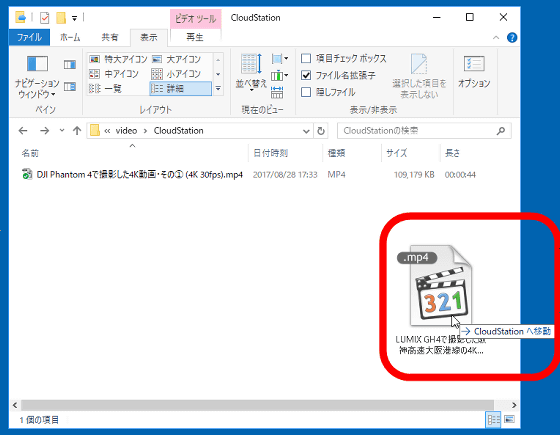This screenshot has width=560, height=435.
Task: Click size all columns to fit icon
Action: [277, 92]
